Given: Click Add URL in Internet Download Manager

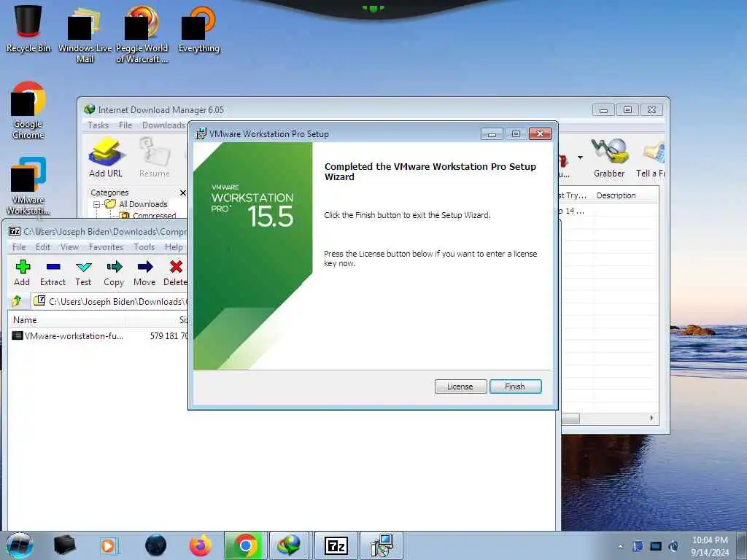Looking at the screenshot, I should [x=105, y=157].
